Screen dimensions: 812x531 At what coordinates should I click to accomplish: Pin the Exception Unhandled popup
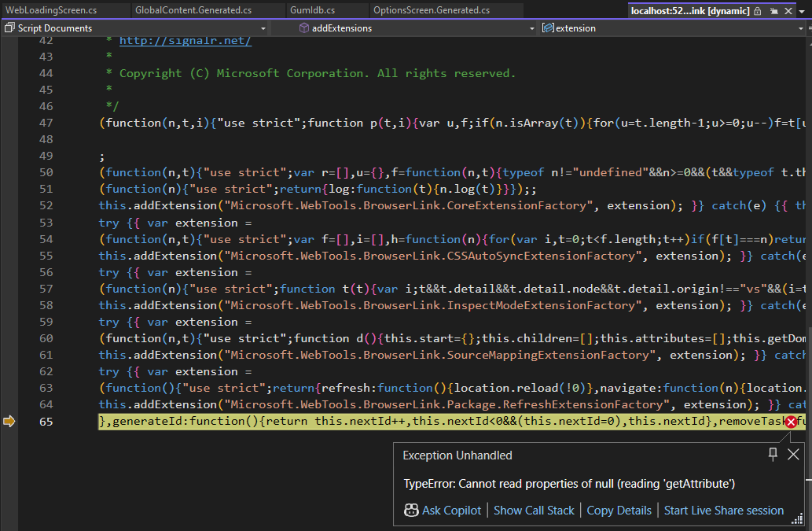coord(773,454)
